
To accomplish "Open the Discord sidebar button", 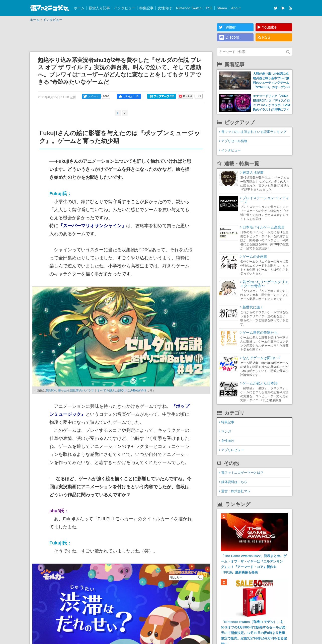I will click(x=235, y=37).
